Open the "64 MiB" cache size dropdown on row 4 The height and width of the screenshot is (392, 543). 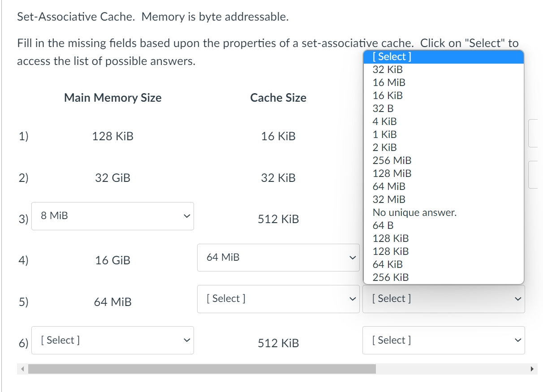(278, 257)
